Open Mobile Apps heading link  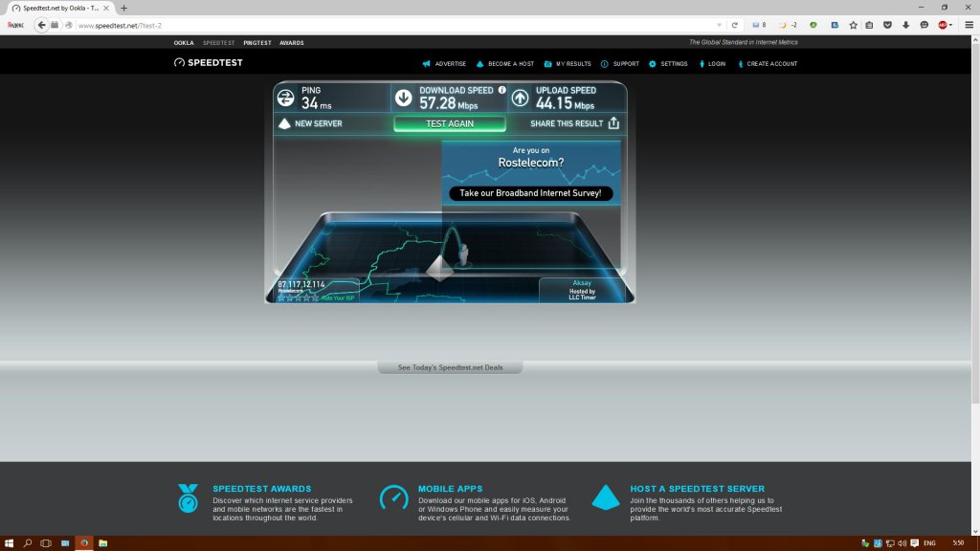tap(450, 489)
